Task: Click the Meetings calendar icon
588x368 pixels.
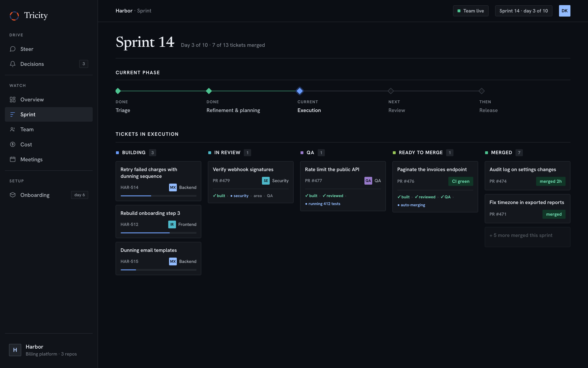Action: pos(13,159)
